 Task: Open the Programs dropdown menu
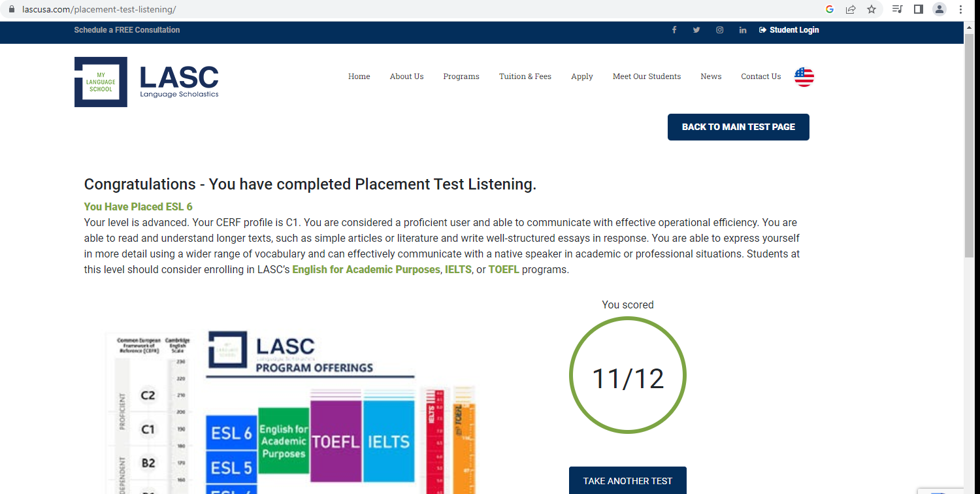461,76
